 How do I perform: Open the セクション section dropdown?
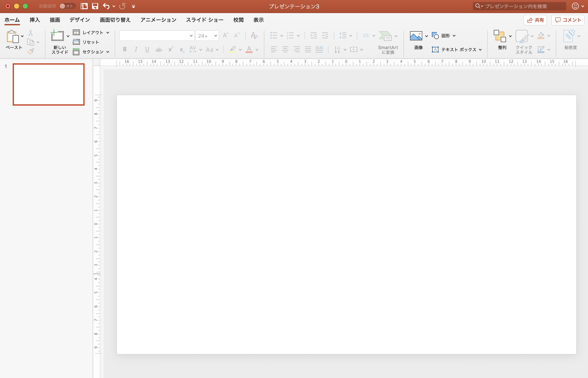pyautogui.click(x=91, y=52)
